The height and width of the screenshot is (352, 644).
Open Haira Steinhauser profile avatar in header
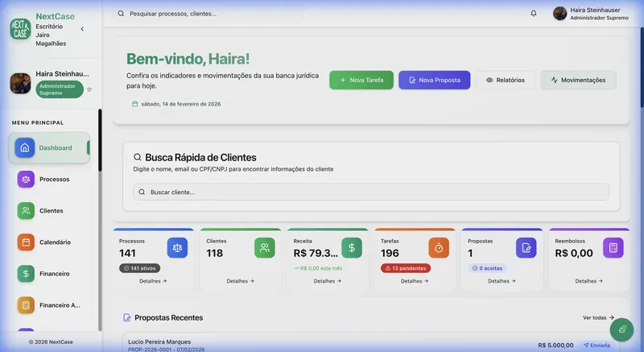tap(559, 13)
